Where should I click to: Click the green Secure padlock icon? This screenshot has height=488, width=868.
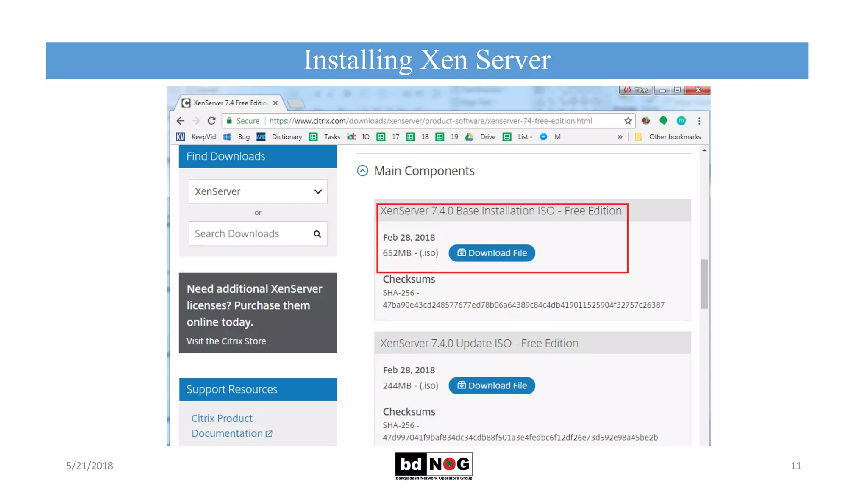[229, 121]
